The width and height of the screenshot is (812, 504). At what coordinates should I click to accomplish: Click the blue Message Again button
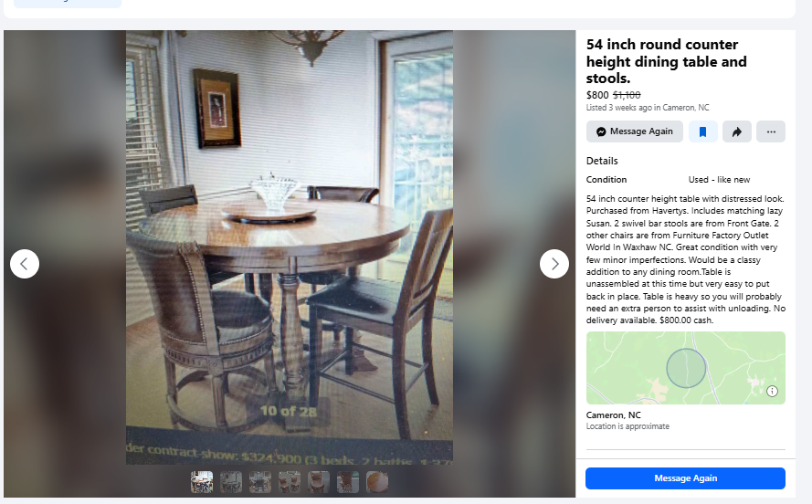point(685,478)
